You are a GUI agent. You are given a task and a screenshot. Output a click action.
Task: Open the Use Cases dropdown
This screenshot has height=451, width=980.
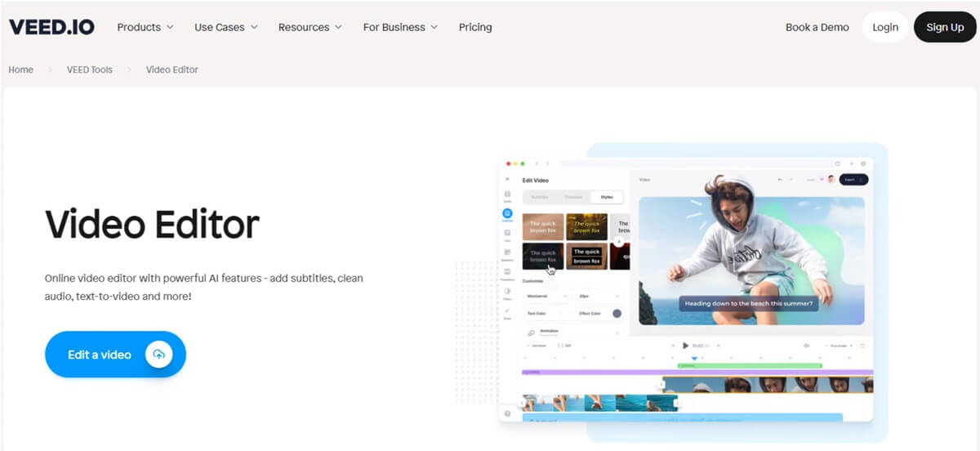click(x=226, y=27)
